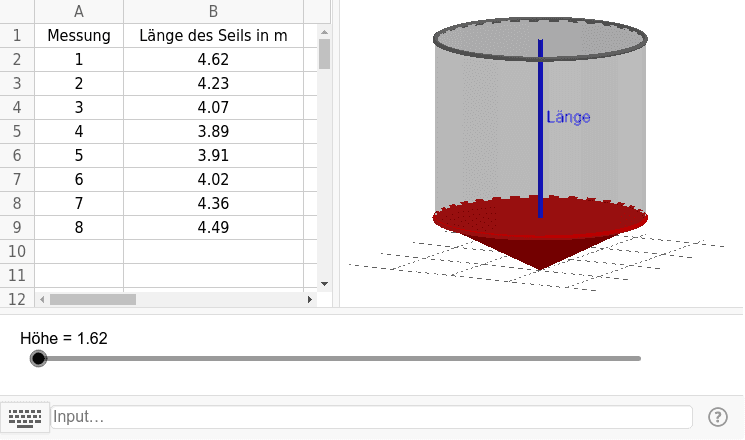745x440 pixels.
Task: Click the blue Länge label in 3D view
Action: (568, 117)
